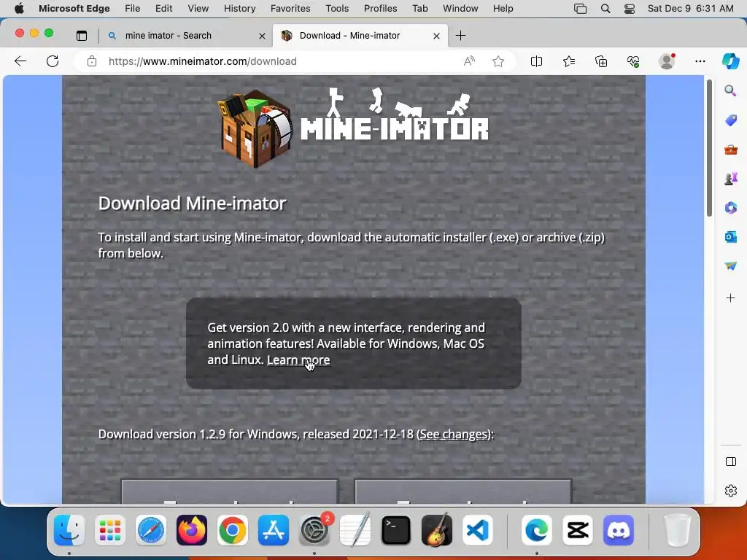Open Settings and more ellipsis menu
Screen dimensions: 747x560
tap(700, 61)
